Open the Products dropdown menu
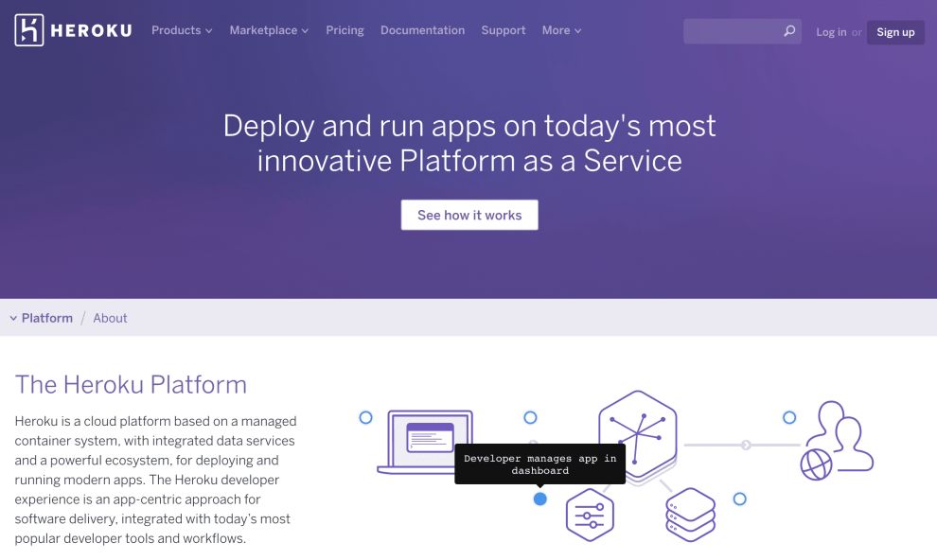937x560 pixels. pyautogui.click(x=182, y=30)
